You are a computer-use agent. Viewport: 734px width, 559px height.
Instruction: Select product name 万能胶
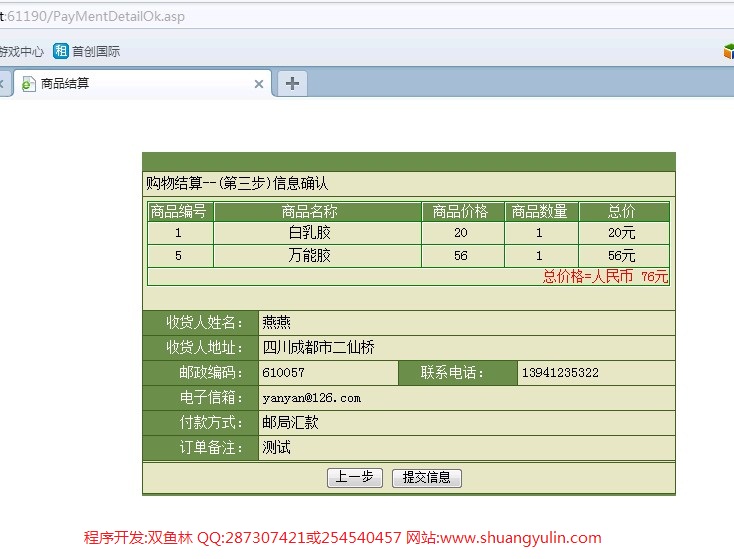tap(309, 256)
